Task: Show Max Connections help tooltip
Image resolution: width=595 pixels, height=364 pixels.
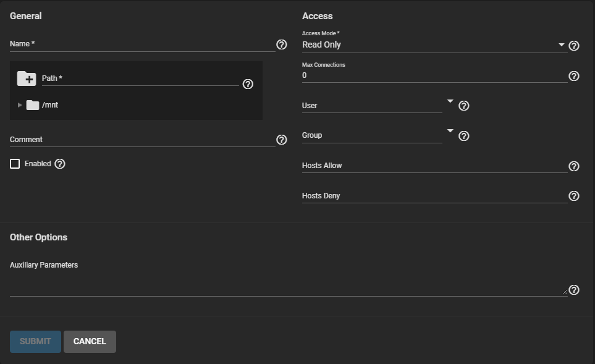Action: [x=573, y=76]
